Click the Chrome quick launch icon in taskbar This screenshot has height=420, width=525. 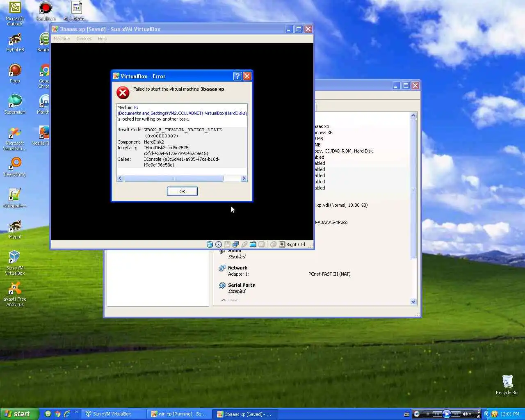57,414
